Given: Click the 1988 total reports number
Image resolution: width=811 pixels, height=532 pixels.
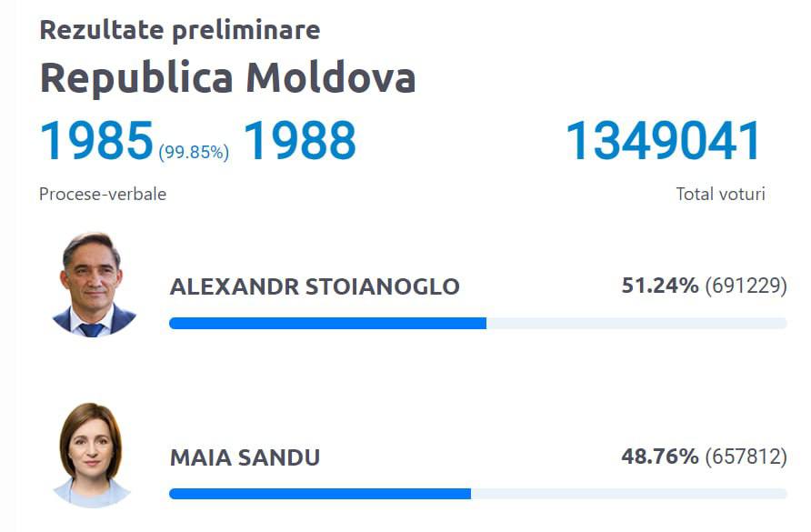Looking at the screenshot, I should (x=299, y=142).
